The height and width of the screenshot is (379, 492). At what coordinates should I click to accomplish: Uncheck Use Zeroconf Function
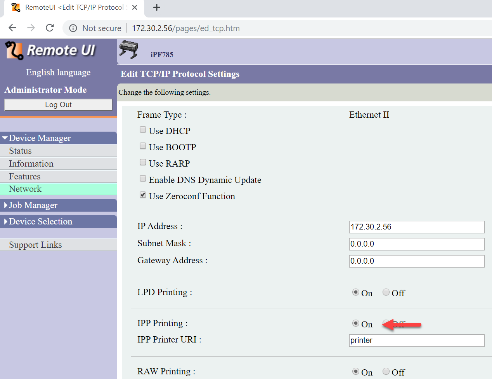[143, 195]
